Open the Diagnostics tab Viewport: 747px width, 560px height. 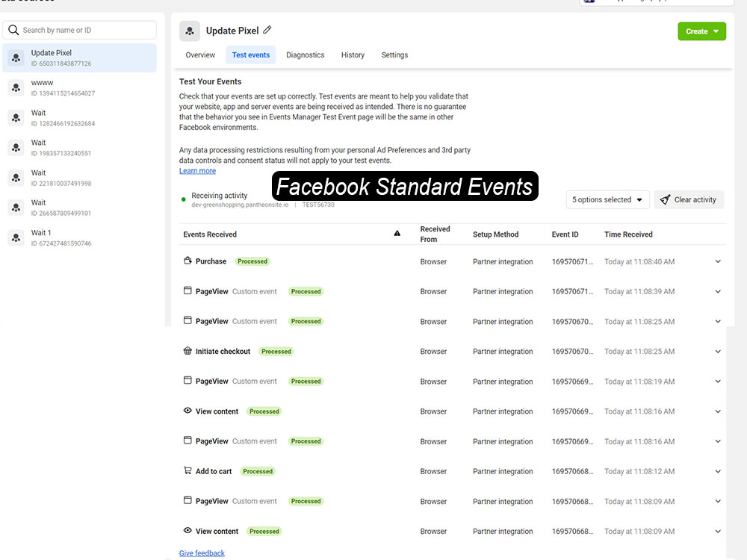[x=305, y=55]
